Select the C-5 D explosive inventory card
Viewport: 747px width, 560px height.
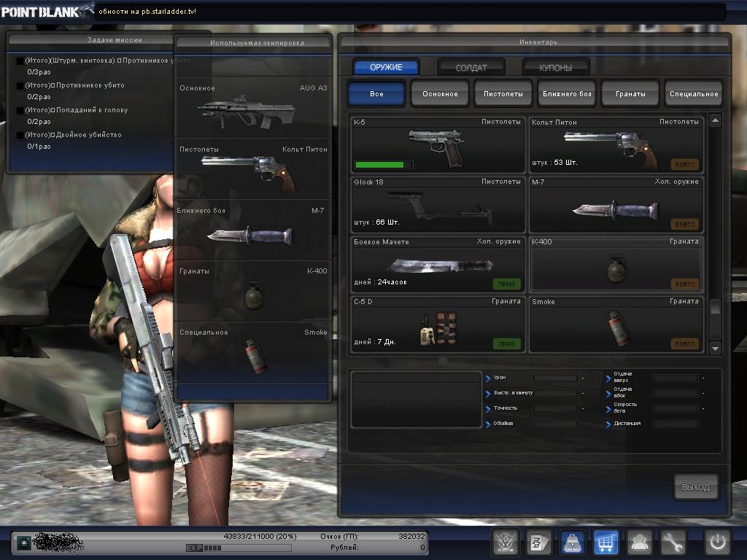click(438, 324)
